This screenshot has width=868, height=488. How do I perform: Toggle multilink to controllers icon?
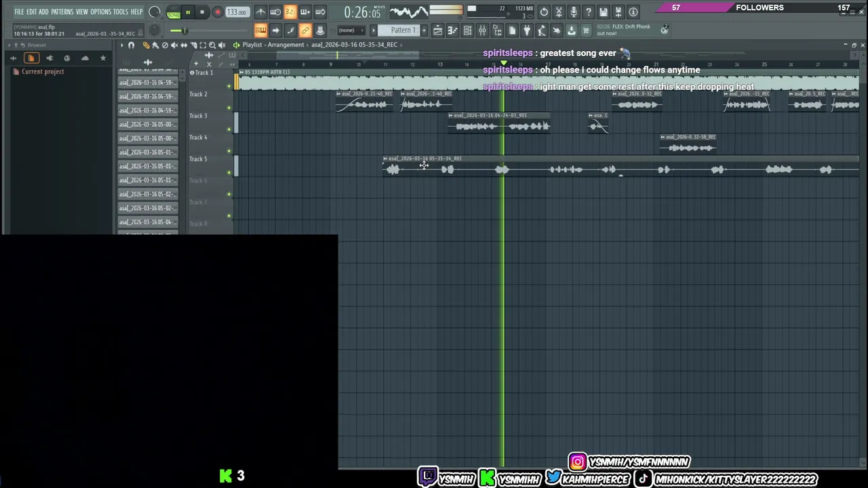[x=305, y=30]
